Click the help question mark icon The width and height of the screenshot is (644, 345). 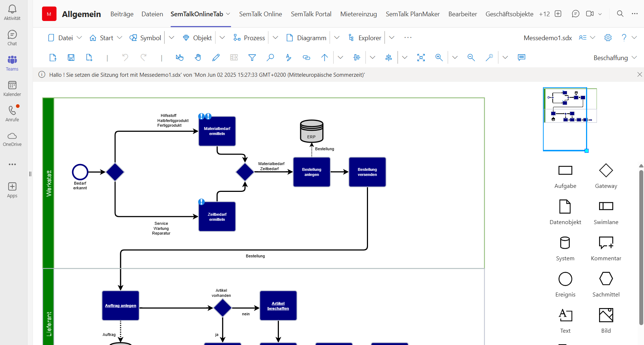[624, 38]
